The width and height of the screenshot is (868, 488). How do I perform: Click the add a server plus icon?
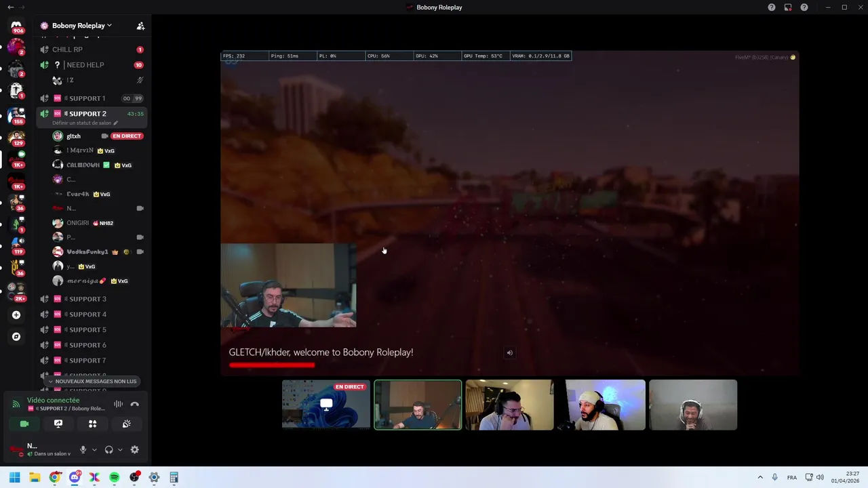tap(16, 315)
